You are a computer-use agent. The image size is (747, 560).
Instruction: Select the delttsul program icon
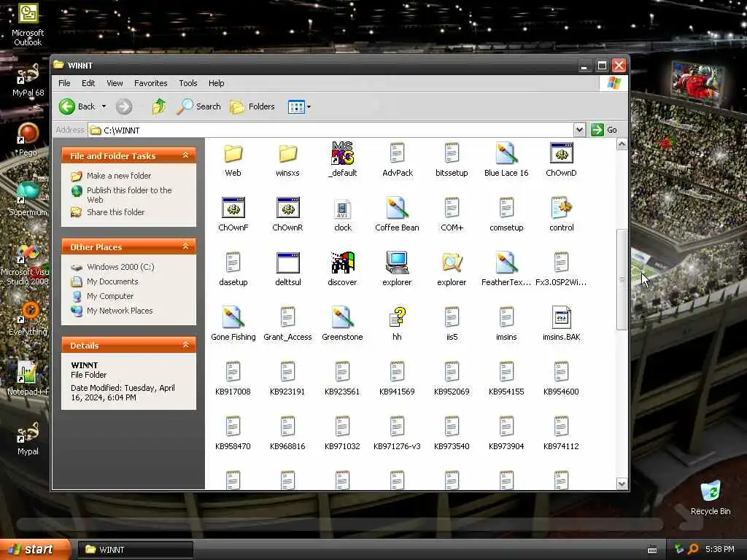click(x=287, y=262)
